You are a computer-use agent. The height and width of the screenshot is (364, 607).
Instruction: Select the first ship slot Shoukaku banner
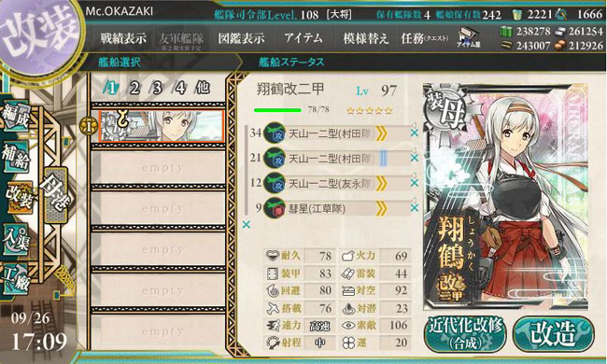tap(161, 126)
